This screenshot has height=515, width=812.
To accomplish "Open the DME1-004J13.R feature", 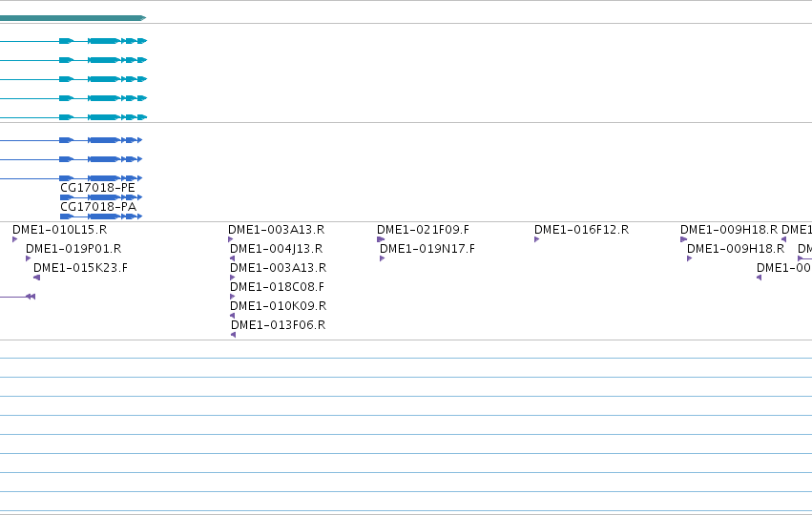I will 276,249.
